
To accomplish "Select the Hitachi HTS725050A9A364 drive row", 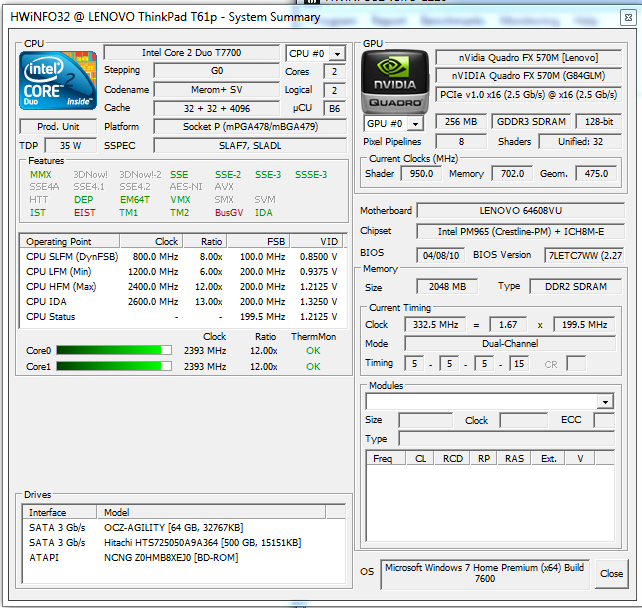I will (184, 542).
